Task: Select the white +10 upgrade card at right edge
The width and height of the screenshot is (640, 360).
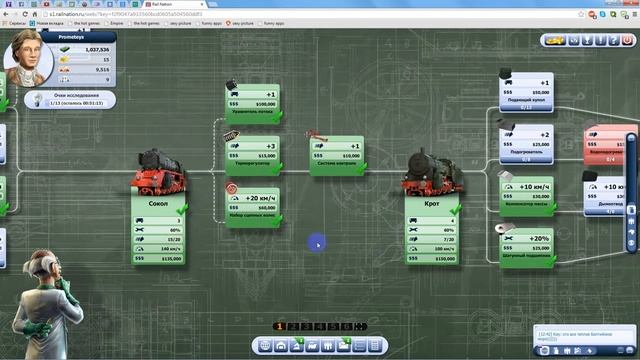Action: tap(605, 196)
